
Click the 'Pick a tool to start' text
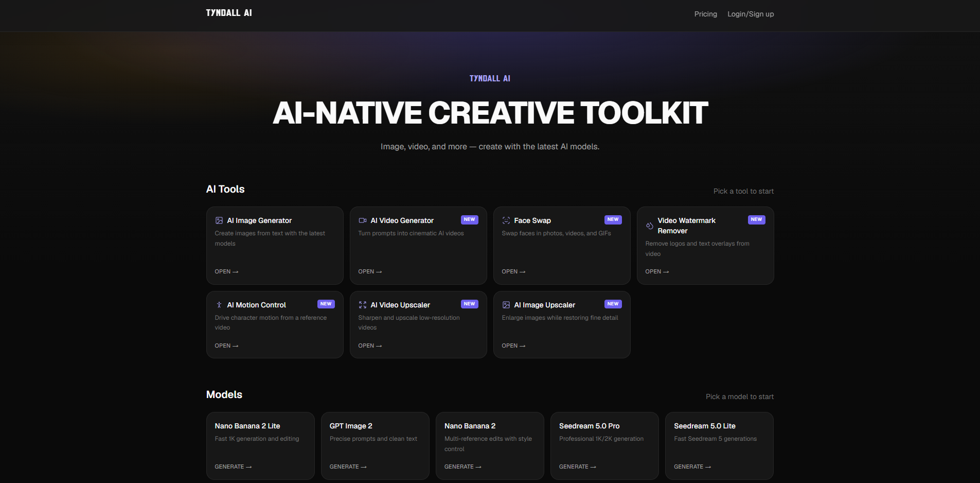click(x=743, y=191)
